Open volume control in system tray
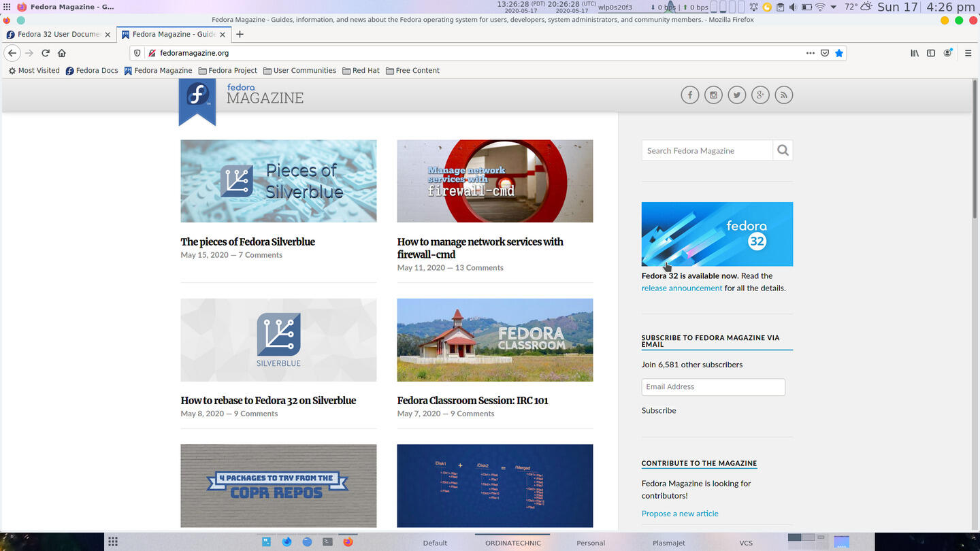Viewport: 980px width, 551px height. [793, 7]
